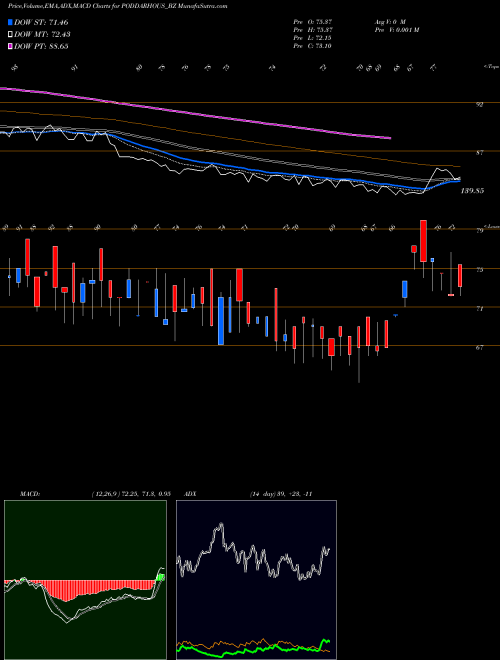Click the large blue candlestick reaching down to 67

point(221,321)
